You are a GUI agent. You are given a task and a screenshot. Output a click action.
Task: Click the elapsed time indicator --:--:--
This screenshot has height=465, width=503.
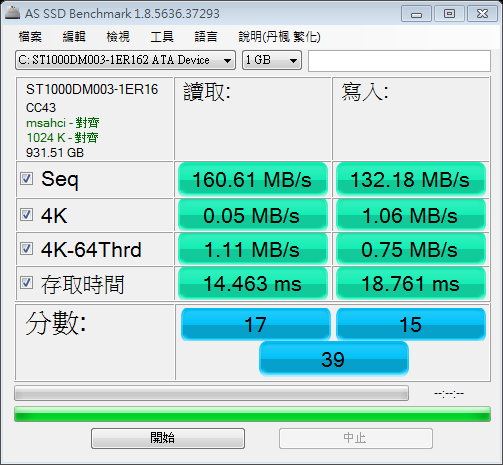tap(449, 394)
